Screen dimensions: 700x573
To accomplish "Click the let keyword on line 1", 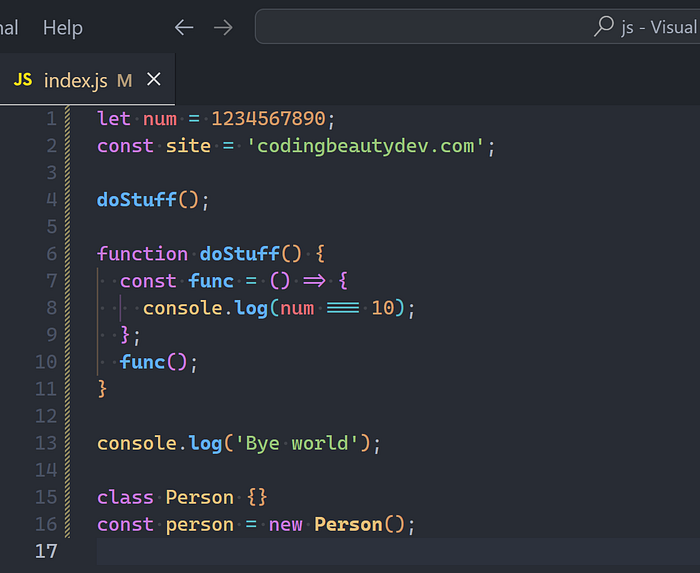I will click(114, 119).
